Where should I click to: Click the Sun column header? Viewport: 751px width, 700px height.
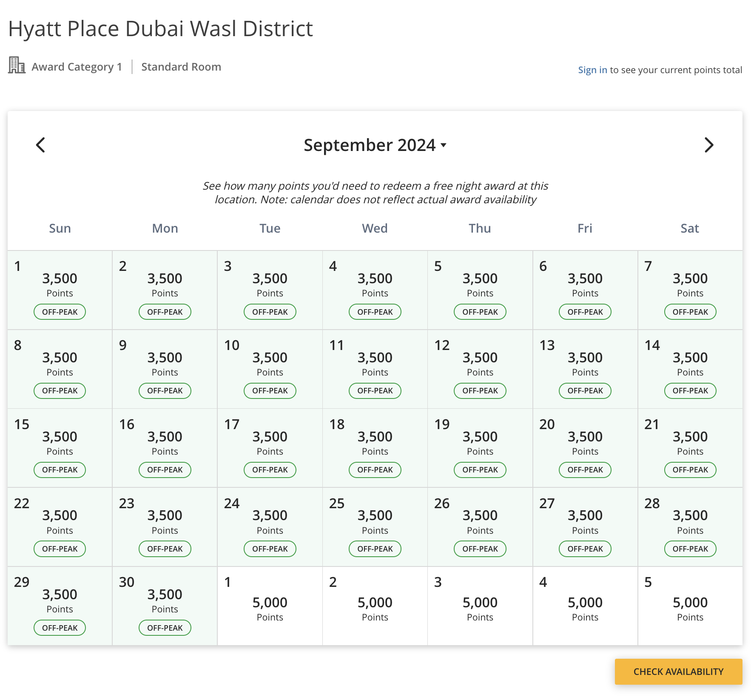(x=60, y=228)
